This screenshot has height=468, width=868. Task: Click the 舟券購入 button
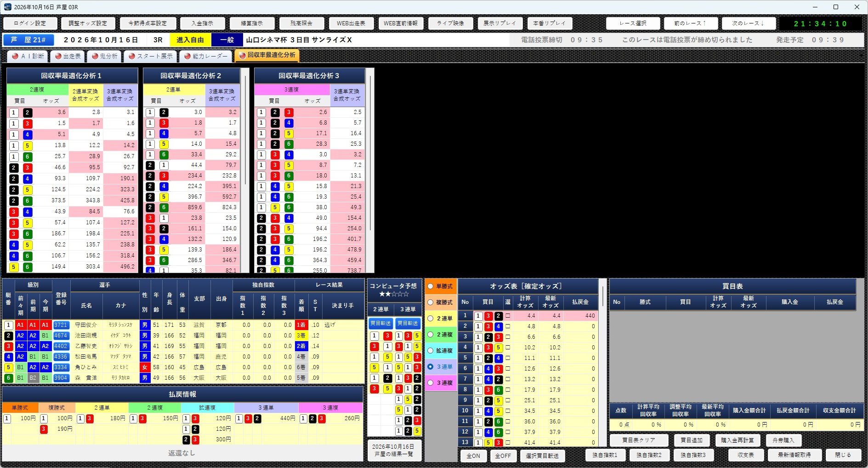pyautogui.click(x=783, y=440)
